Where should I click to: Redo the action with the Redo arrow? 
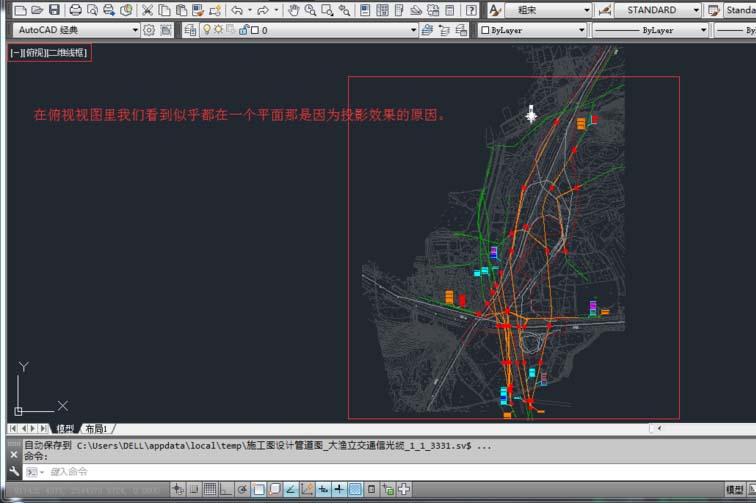click(263, 10)
